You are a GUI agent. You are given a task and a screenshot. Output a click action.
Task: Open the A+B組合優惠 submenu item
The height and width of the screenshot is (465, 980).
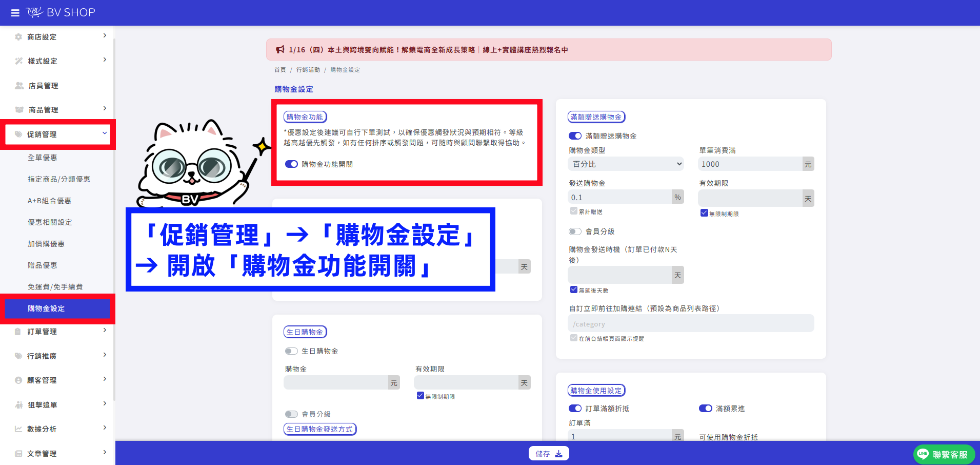[49, 201]
